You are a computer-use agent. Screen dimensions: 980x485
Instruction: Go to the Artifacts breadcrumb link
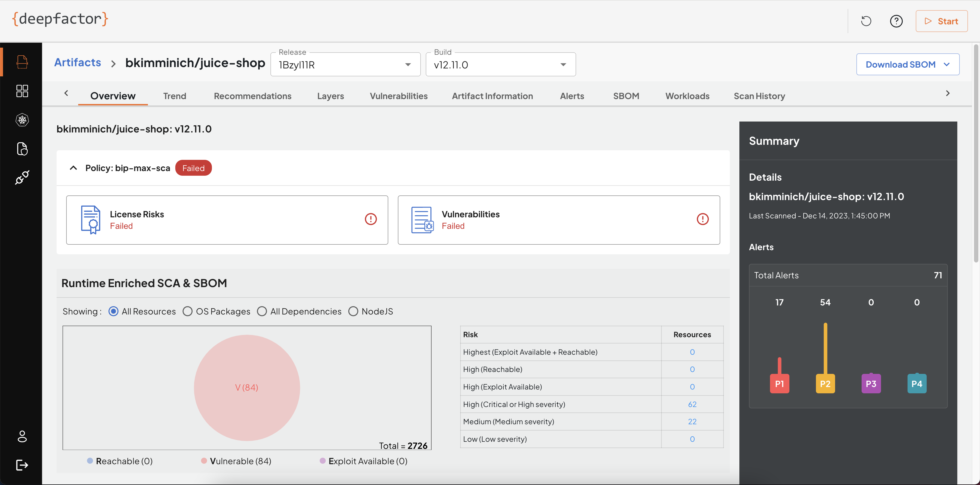click(x=78, y=62)
